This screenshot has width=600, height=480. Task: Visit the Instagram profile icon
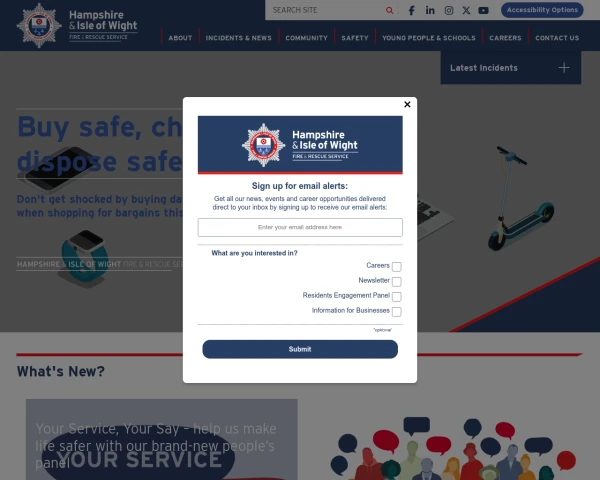point(449,10)
